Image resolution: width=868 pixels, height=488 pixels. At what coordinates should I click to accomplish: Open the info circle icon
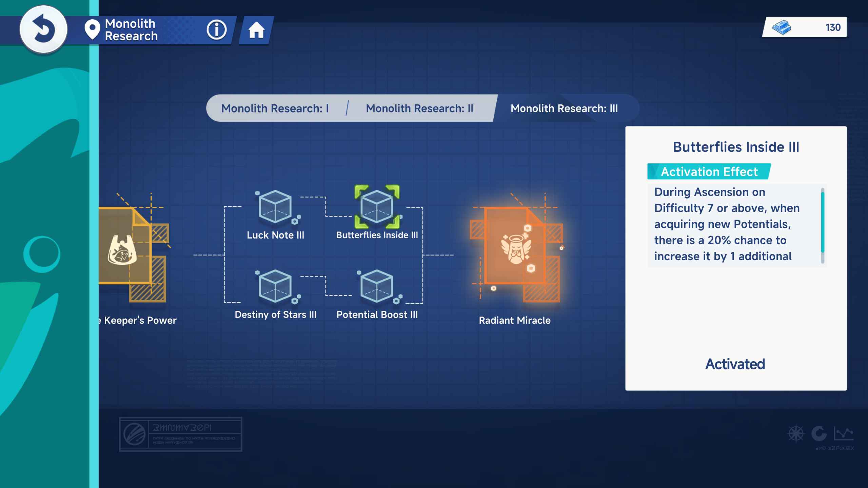click(x=216, y=30)
